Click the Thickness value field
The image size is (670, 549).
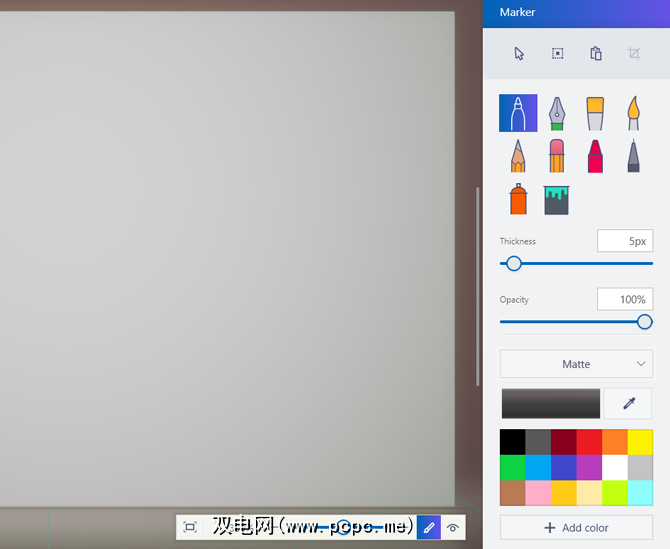(625, 241)
